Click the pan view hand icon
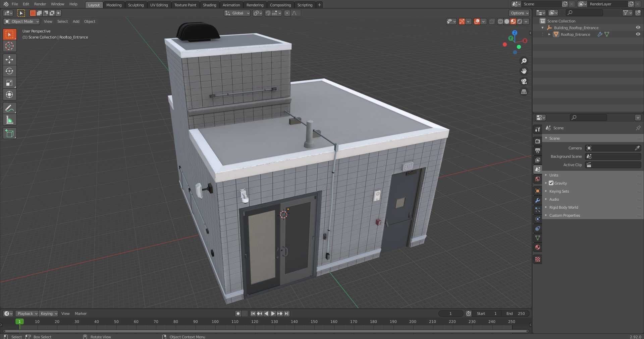The width and height of the screenshot is (644, 339). pyautogui.click(x=524, y=71)
